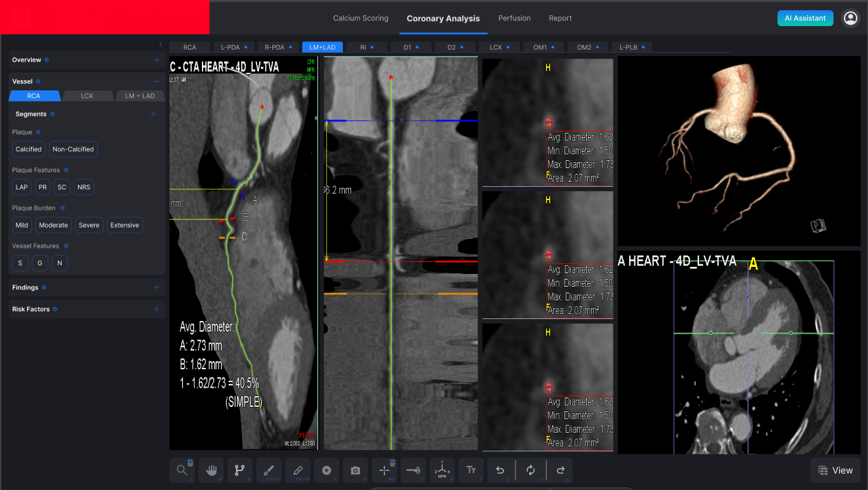Select the R-PDA vessel tab

pos(277,47)
